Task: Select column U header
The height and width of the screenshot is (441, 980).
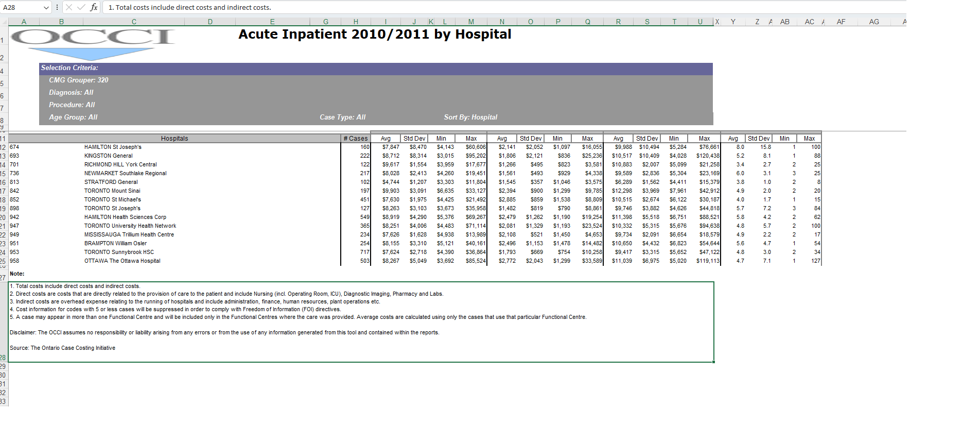Action: [x=700, y=22]
